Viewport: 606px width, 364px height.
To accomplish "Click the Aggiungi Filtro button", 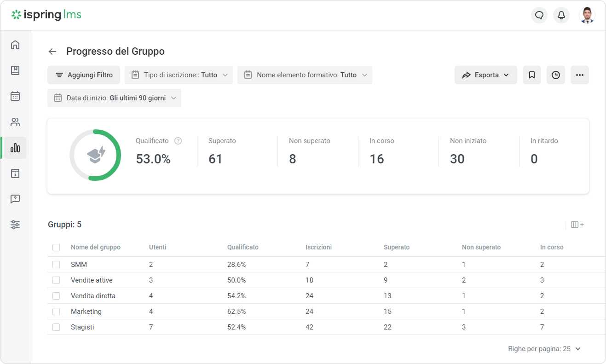I will pyautogui.click(x=84, y=75).
